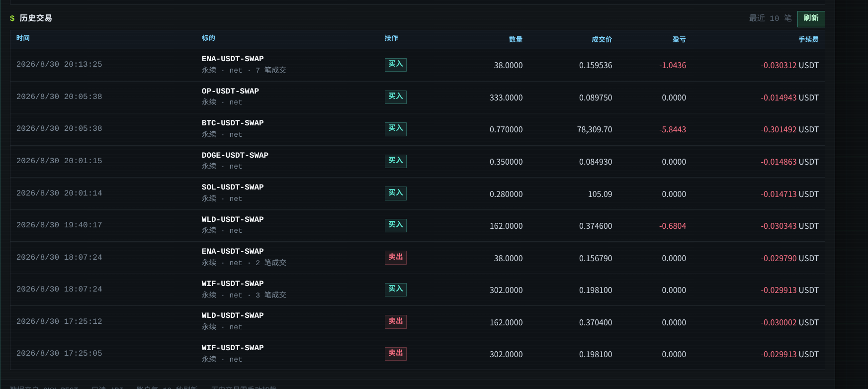This screenshot has height=389, width=868.
Task: Click the 7 笔成交 fills detail text
Action: pyautogui.click(x=271, y=70)
